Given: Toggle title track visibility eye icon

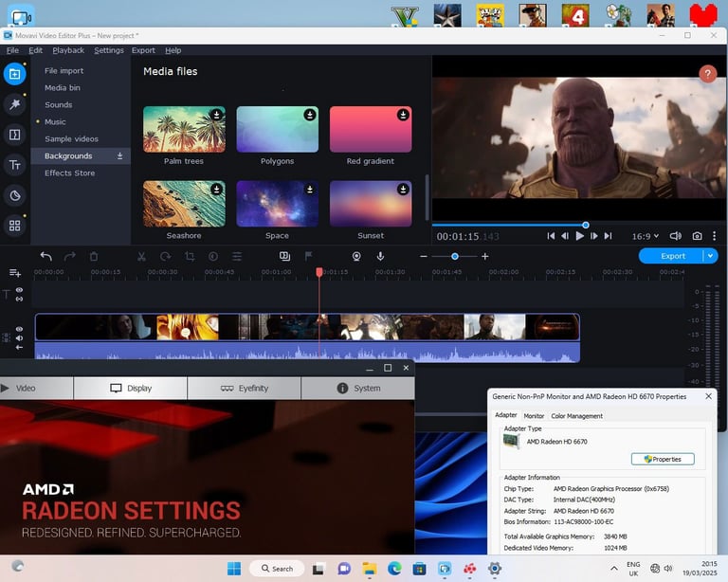Looking at the screenshot, I should 19,290.
